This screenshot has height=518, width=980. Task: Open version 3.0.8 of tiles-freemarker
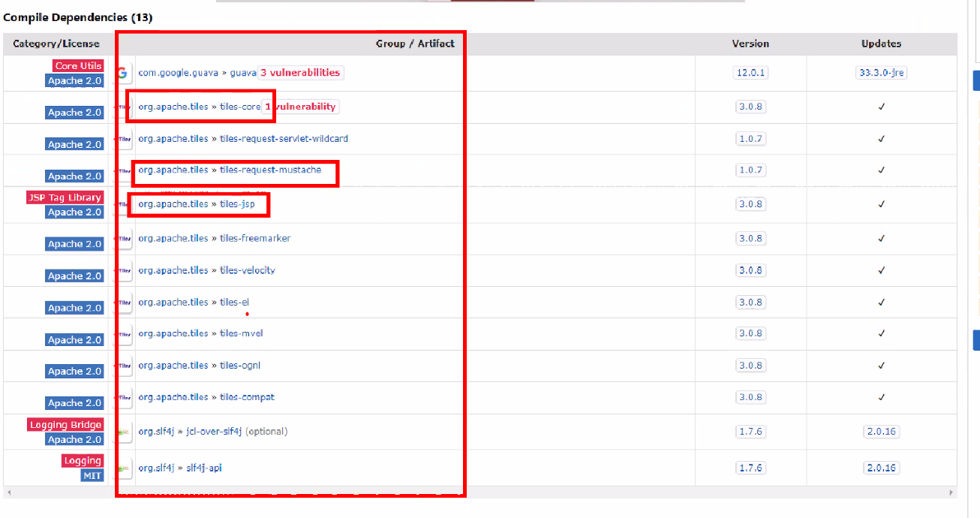[750, 239]
